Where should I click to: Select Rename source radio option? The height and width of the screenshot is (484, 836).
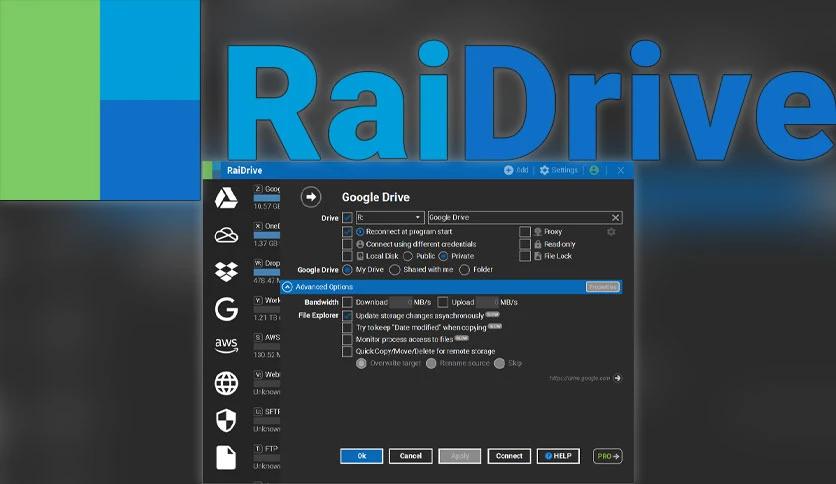coord(431,364)
